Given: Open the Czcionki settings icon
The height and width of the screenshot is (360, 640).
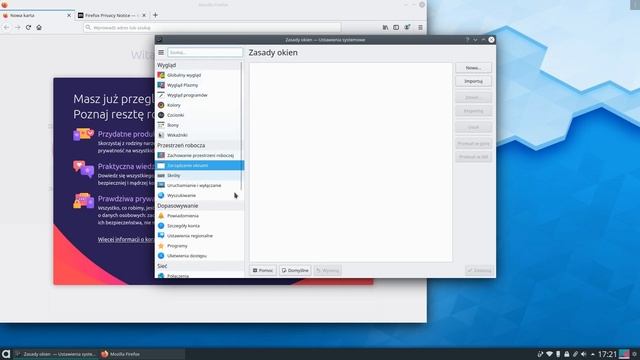Looking at the screenshot, I should click(161, 115).
